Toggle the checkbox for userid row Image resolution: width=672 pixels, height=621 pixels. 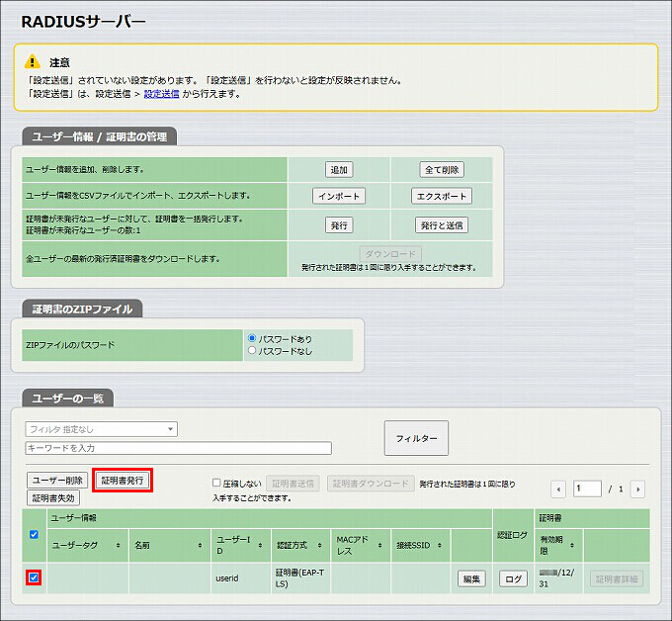click(34, 577)
